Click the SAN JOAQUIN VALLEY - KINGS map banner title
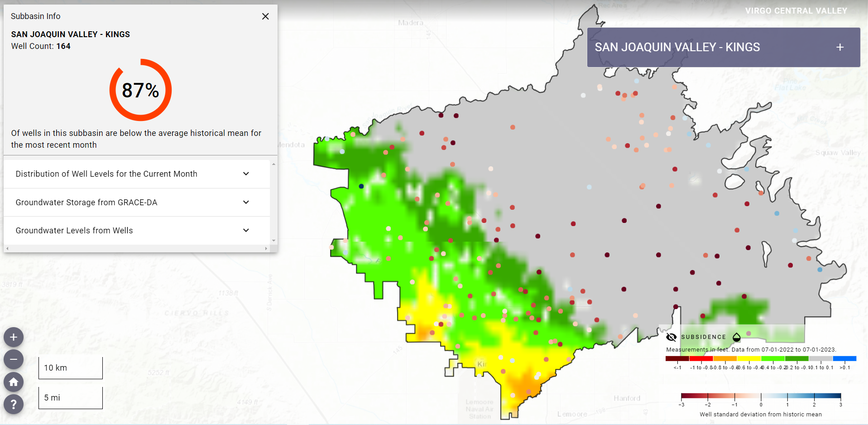This screenshot has height=425, width=868. pos(677,47)
